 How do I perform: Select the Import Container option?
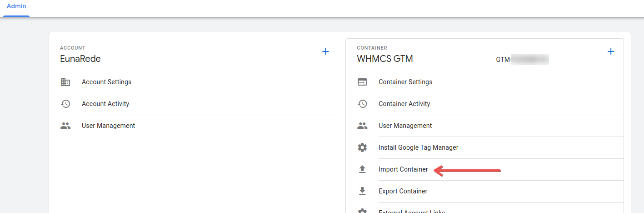[x=403, y=169]
